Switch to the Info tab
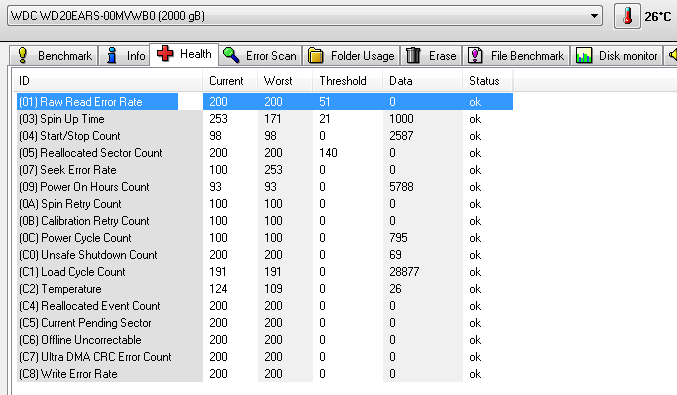The image size is (677, 395). [x=124, y=56]
